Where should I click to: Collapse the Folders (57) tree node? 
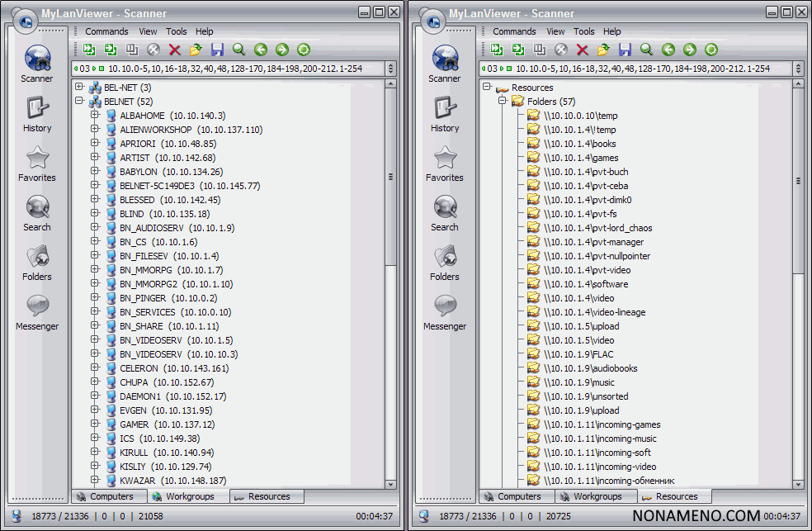click(x=503, y=102)
